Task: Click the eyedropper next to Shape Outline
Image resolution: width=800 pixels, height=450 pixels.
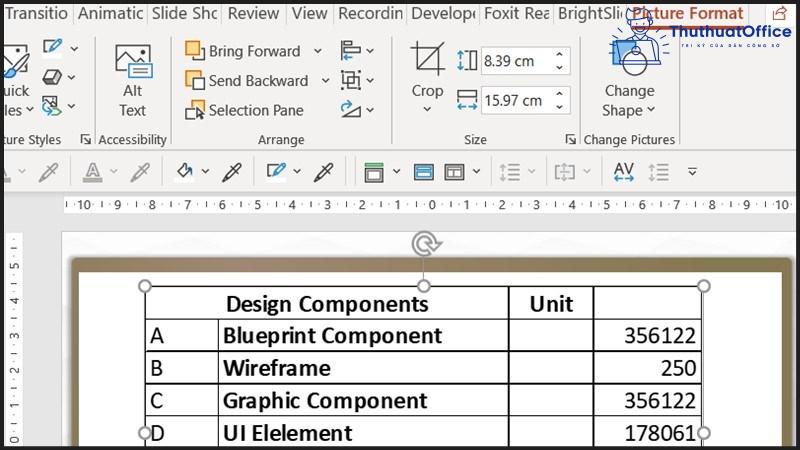Action: (323, 171)
